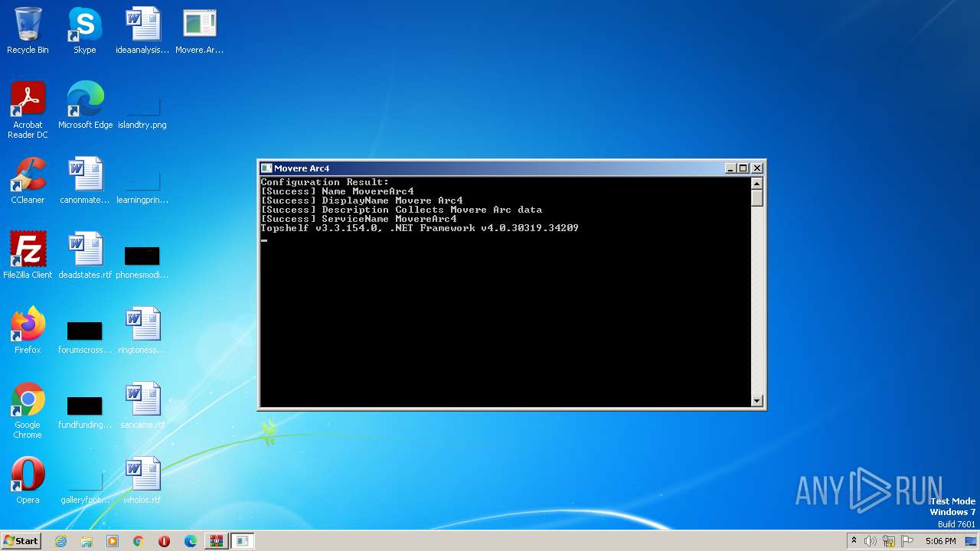
Task: Click the 'Name MovereArc4' console line
Action: point(337,191)
